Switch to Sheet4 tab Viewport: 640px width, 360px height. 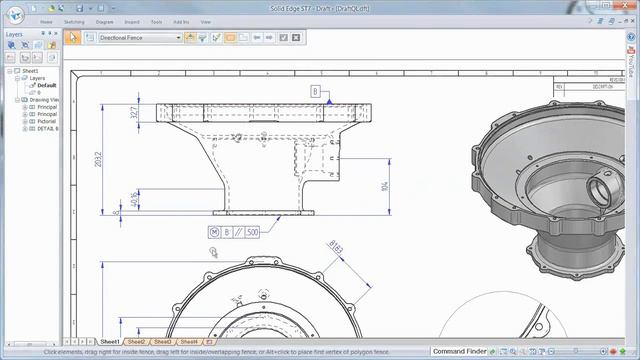click(189, 342)
